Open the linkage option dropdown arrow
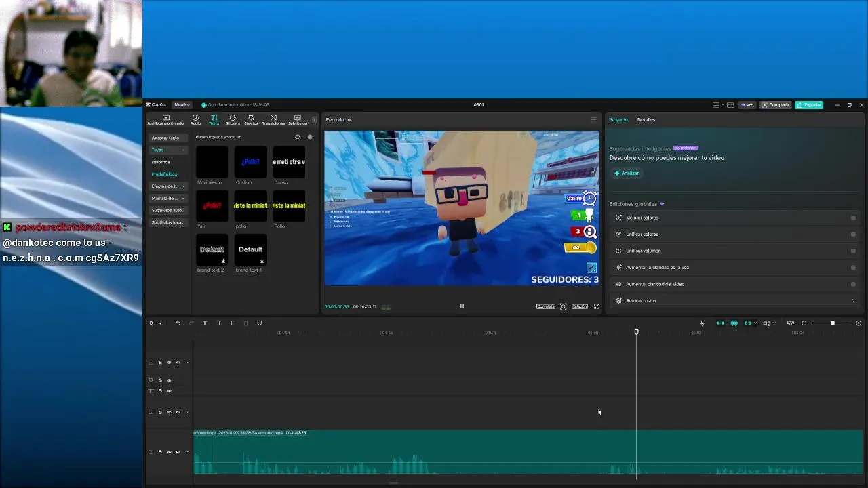This screenshot has width=868, height=488. [755, 323]
